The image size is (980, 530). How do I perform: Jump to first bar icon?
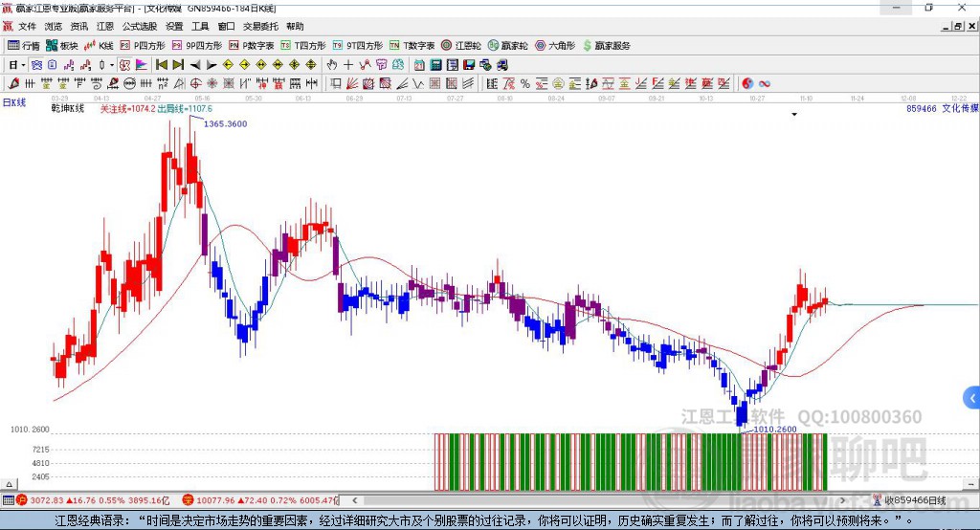[161, 65]
